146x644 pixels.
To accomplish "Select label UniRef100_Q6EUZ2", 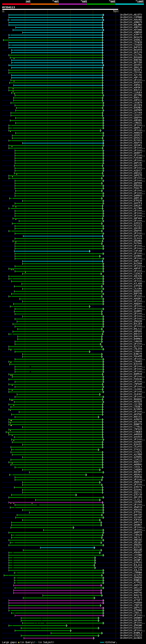I will (x=131, y=173).
